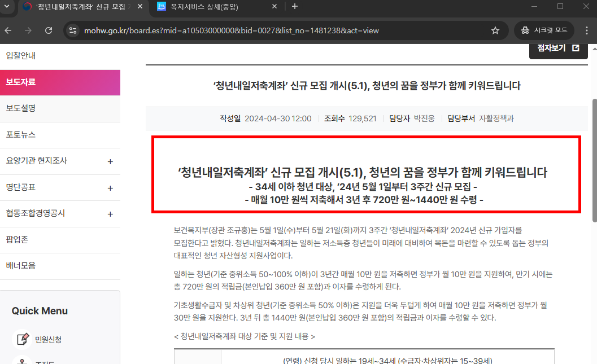The height and width of the screenshot is (364, 597).
Task: Click the 작성일 2024-04-30 12:00 text
Action: [x=265, y=119]
